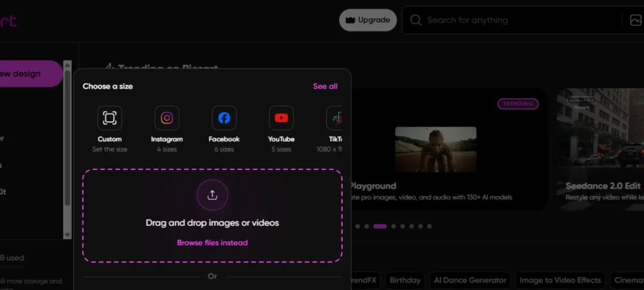Go to the last carousel dot

pyautogui.click(x=429, y=226)
